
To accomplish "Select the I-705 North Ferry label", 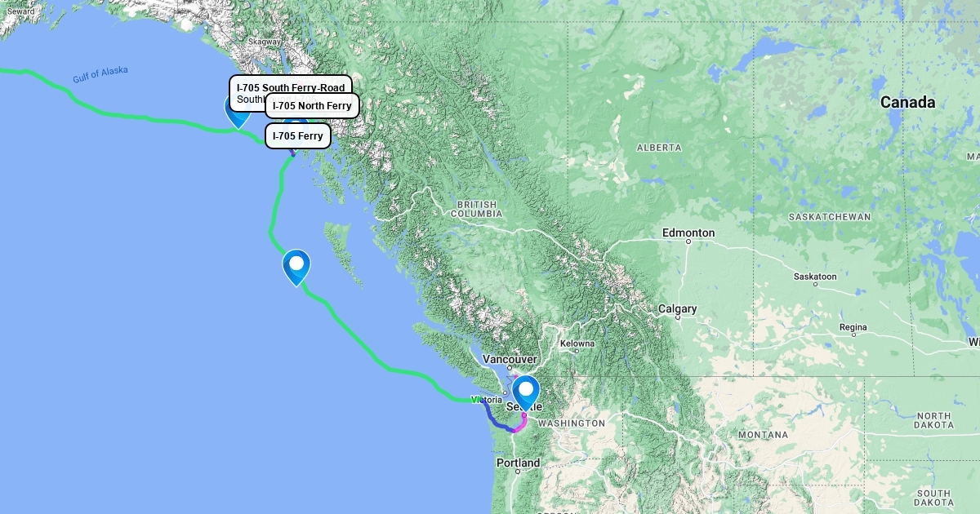I will tap(312, 106).
